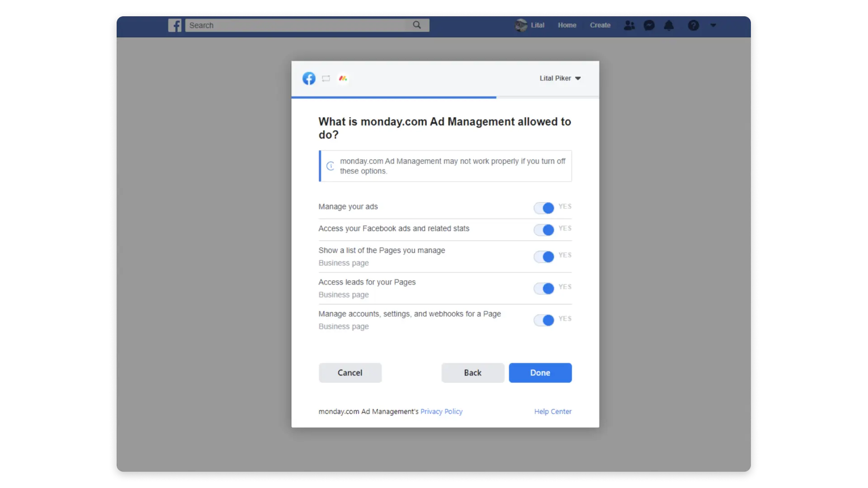Open the Help Center link
The width and height of the screenshot is (868, 488).
click(553, 412)
